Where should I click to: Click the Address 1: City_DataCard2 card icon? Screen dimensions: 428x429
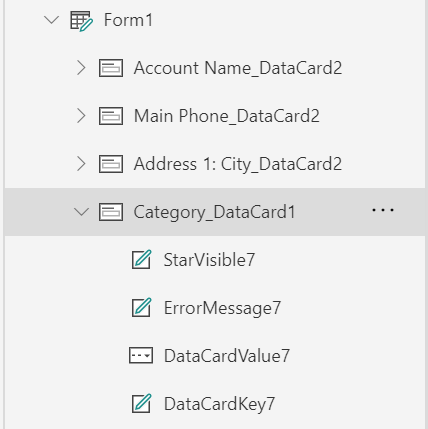pyautogui.click(x=111, y=164)
